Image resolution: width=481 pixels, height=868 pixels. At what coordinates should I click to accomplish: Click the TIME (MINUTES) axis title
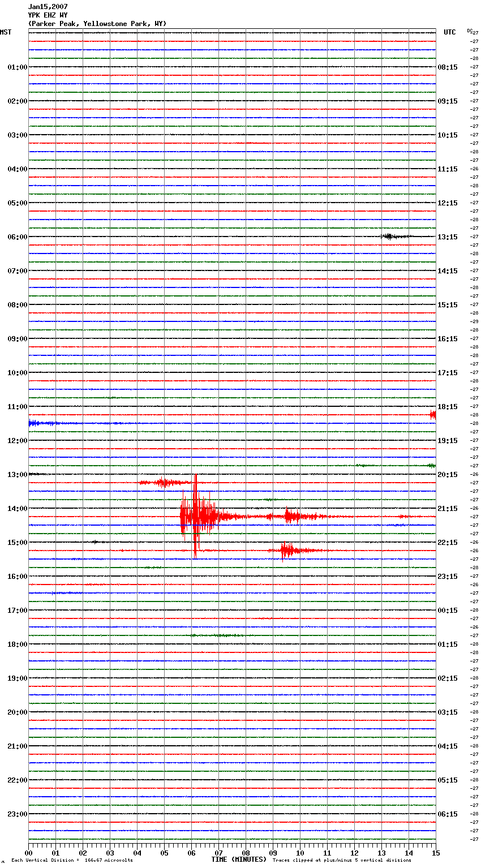[x=239, y=860]
